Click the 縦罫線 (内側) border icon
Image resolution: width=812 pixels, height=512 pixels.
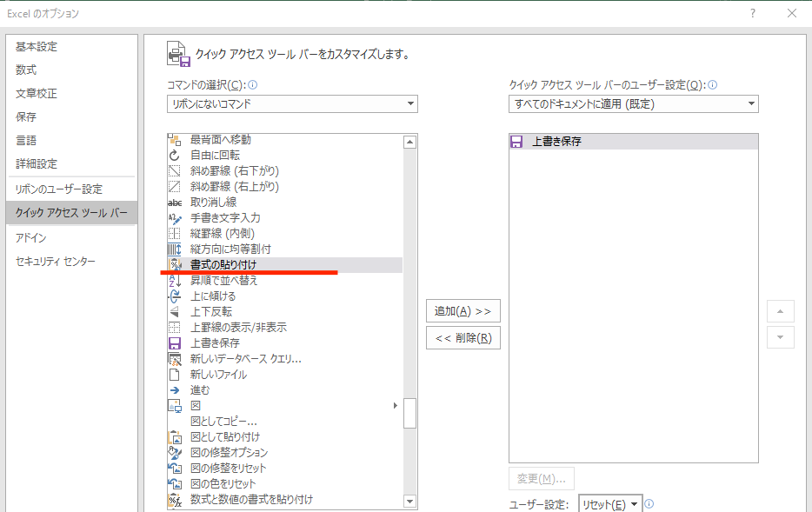(x=175, y=234)
